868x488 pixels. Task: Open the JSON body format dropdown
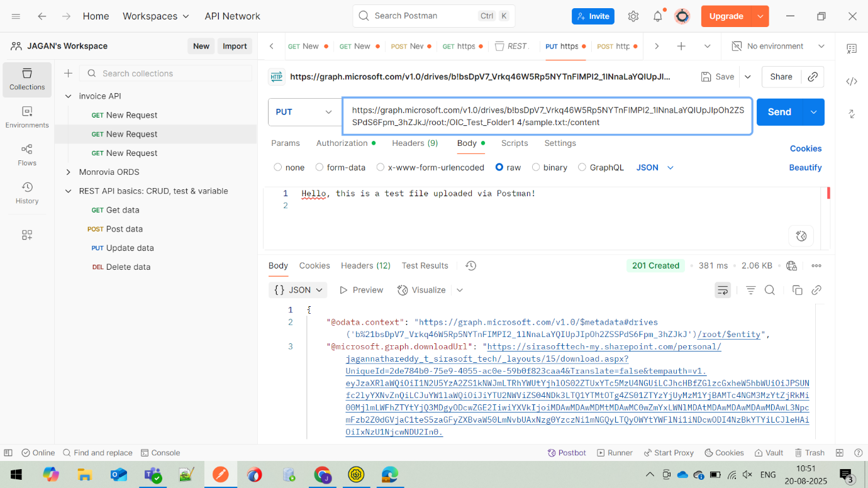tap(655, 167)
